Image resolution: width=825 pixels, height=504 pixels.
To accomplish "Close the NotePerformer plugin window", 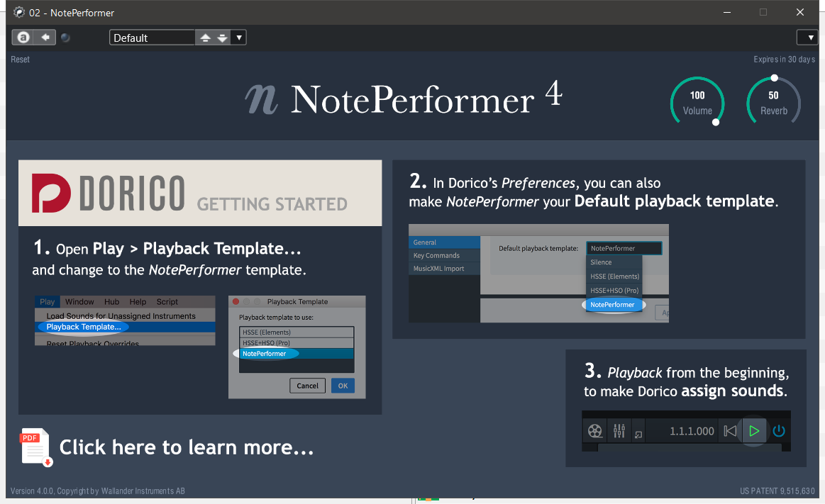I will tap(799, 12).
